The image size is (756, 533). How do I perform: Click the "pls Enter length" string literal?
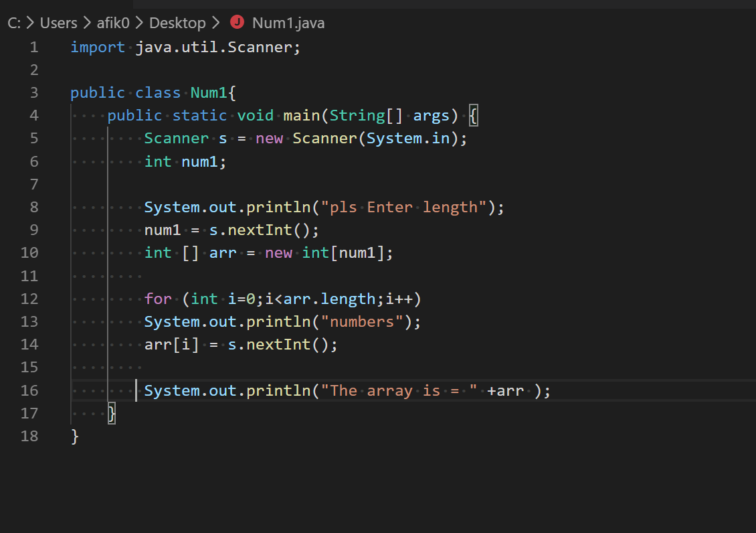pyautogui.click(x=404, y=207)
